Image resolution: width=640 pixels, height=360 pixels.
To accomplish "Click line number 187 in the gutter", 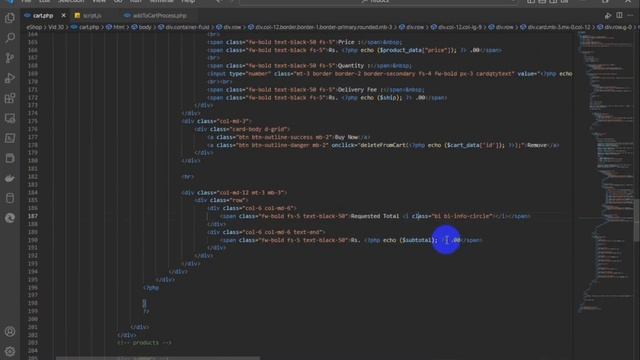I will click(x=33, y=216).
